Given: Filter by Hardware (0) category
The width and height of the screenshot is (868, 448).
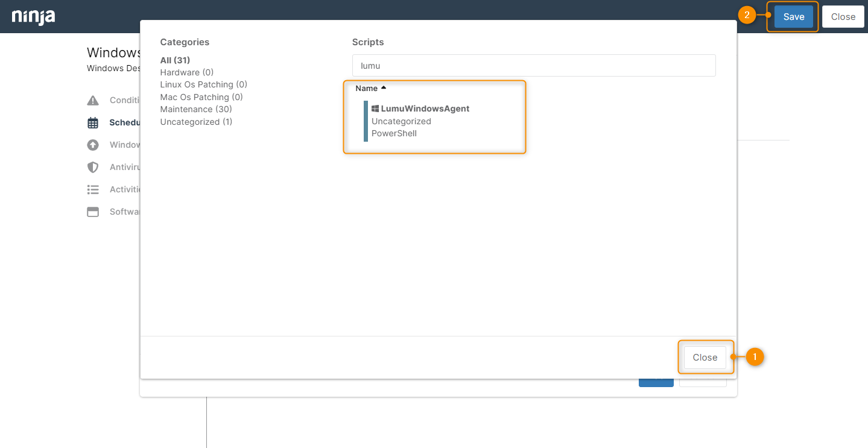Looking at the screenshot, I should click(x=186, y=72).
